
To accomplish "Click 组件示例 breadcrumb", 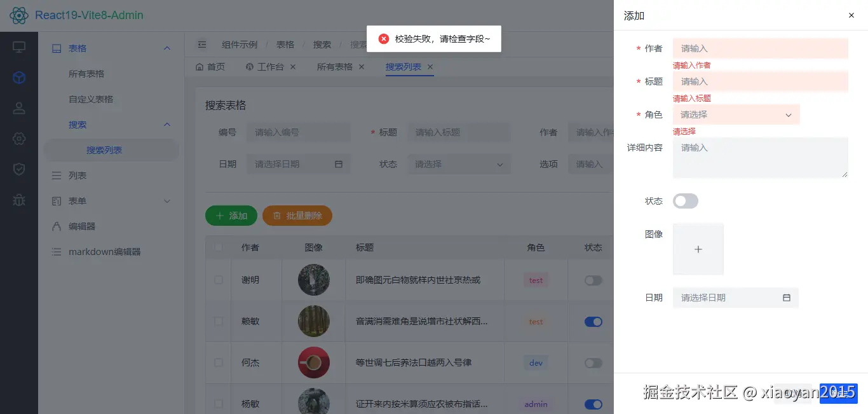I will 240,45.
